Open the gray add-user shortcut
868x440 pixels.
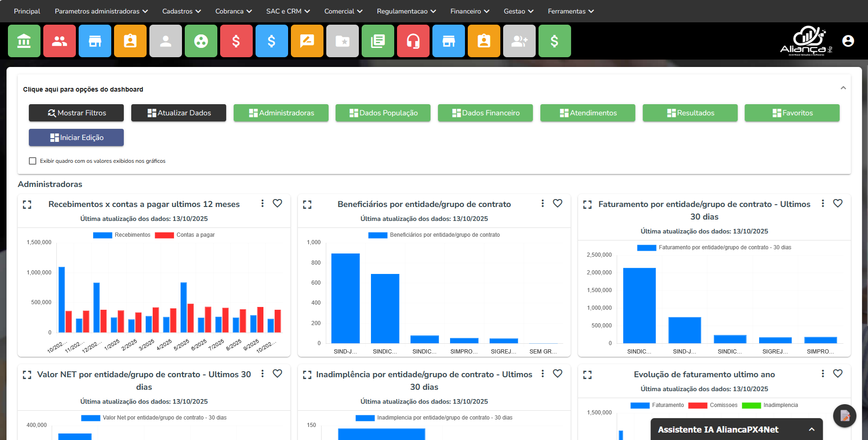point(519,41)
